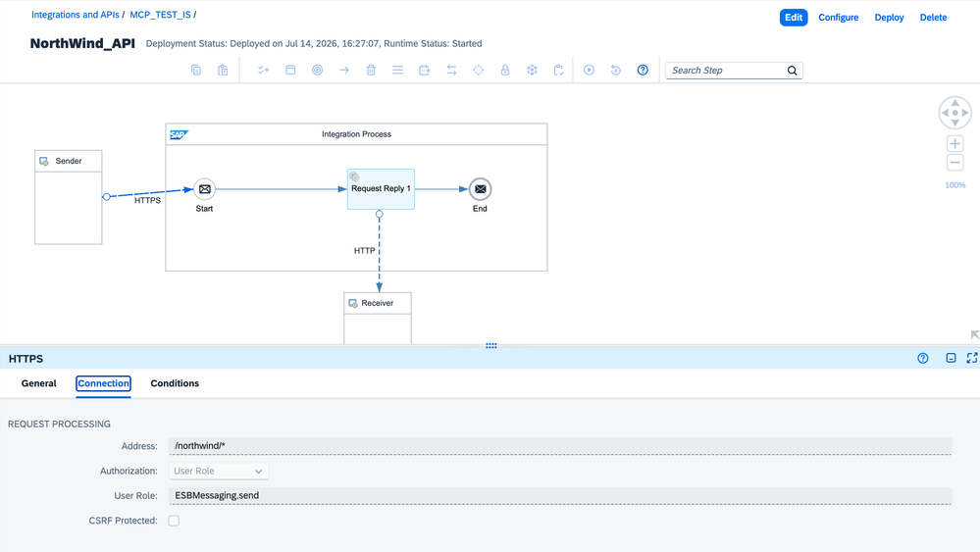Viewport: 980px width, 552px height.
Task: Click the Deployment Status text
Action: pyautogui.click(x=314, y=44)
